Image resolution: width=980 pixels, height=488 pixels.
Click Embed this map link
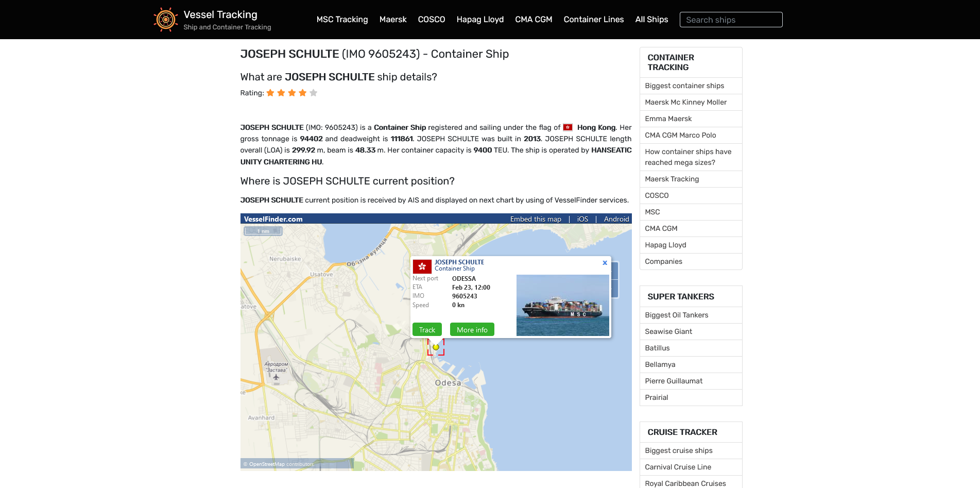click(x=536, y=219)
